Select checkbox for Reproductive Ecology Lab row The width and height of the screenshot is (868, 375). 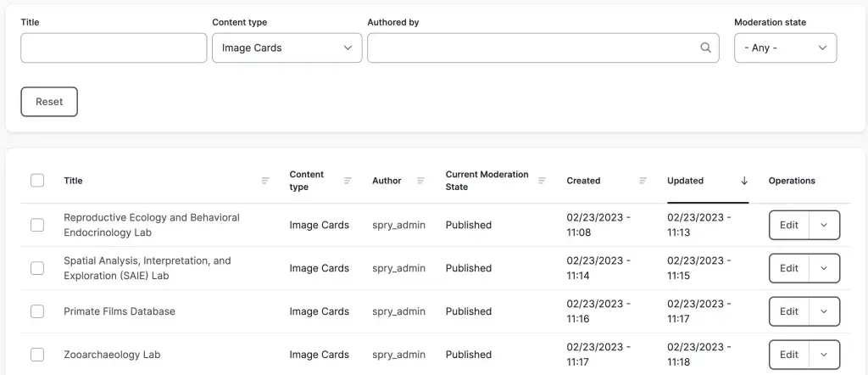tap(37, 225)
